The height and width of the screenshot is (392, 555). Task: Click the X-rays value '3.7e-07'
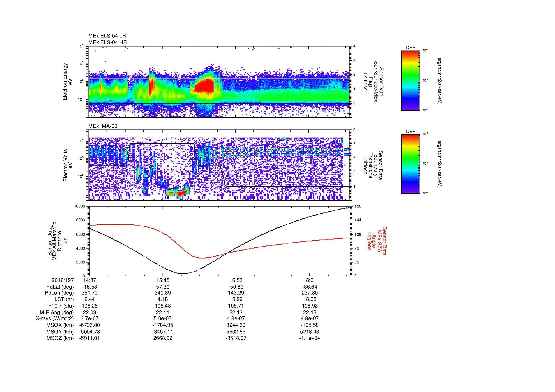point(89,318)
